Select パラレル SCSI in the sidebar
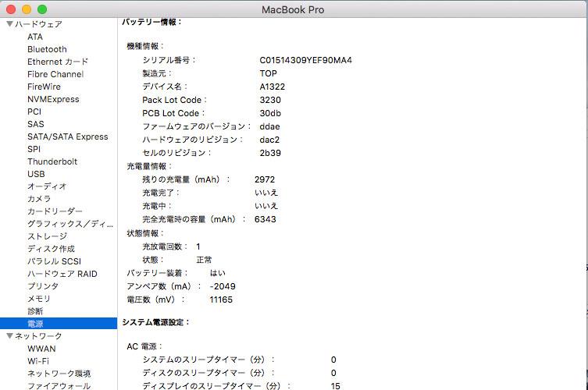The image size is (588, 390). (54, 261)
